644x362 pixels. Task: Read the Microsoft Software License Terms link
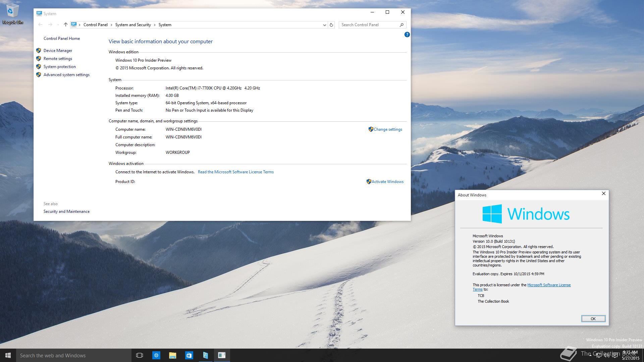236,172
